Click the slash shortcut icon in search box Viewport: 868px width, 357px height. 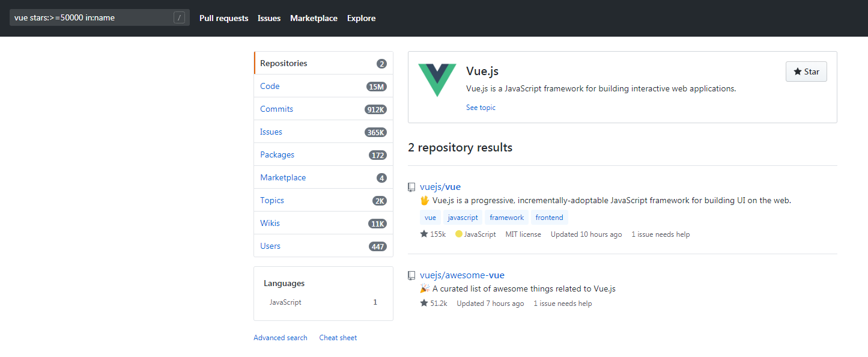tap(179, 18)
